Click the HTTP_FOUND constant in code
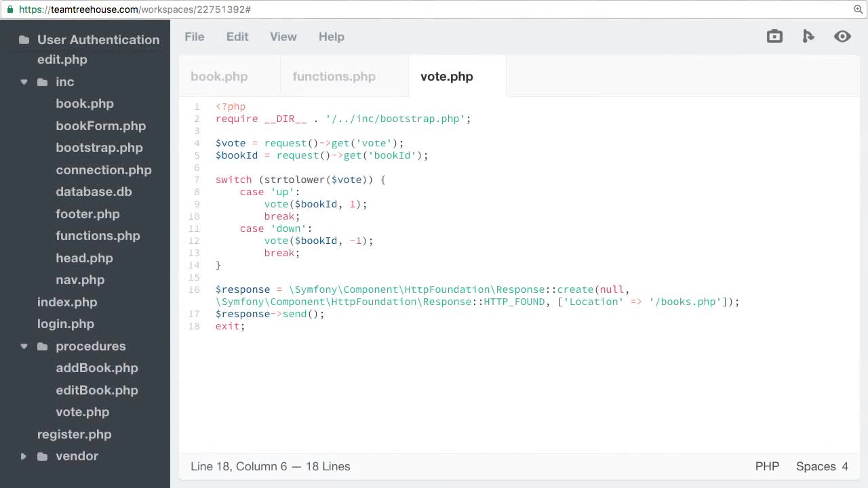868x488 pixels. tap(514, 302)
